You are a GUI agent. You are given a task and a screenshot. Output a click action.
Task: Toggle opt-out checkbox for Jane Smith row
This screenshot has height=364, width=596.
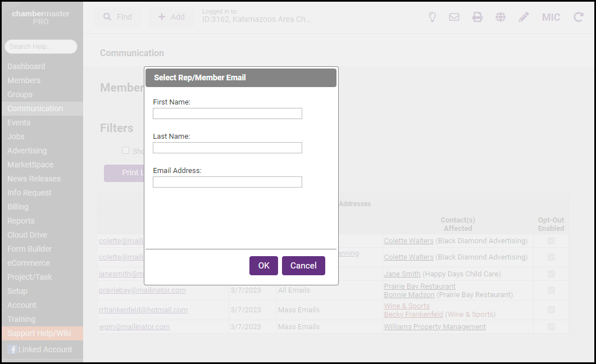[551, 274]
